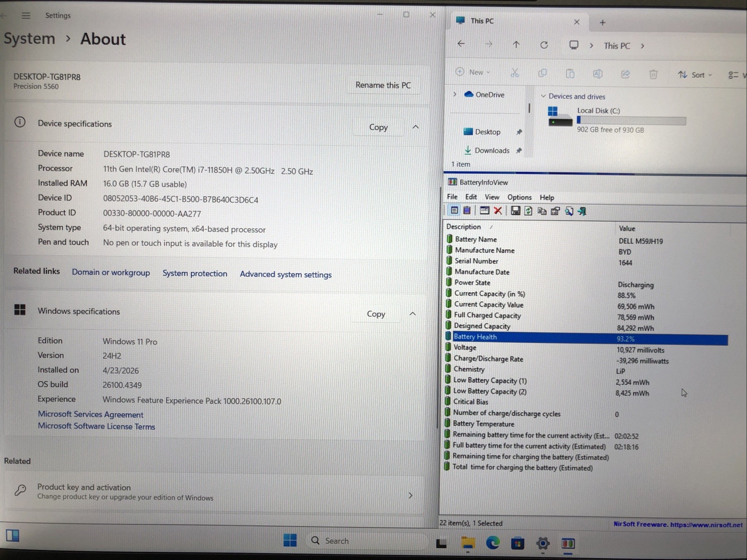Copy the Windows specifications
This screenshot has height=560, width=747.
pyautogui.click(x=376, y=314)
